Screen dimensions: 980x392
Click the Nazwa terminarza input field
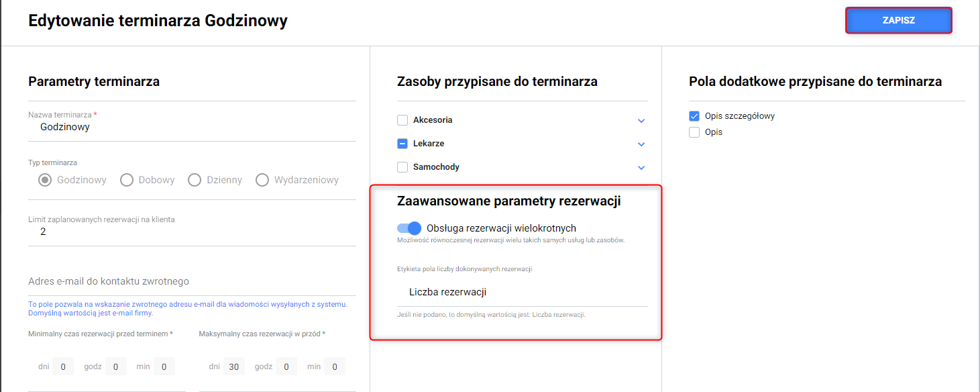(192, 127)
